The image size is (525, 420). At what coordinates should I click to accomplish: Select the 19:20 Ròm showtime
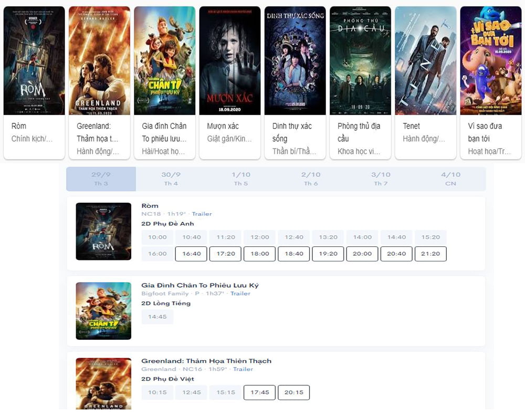coord(328,254)
